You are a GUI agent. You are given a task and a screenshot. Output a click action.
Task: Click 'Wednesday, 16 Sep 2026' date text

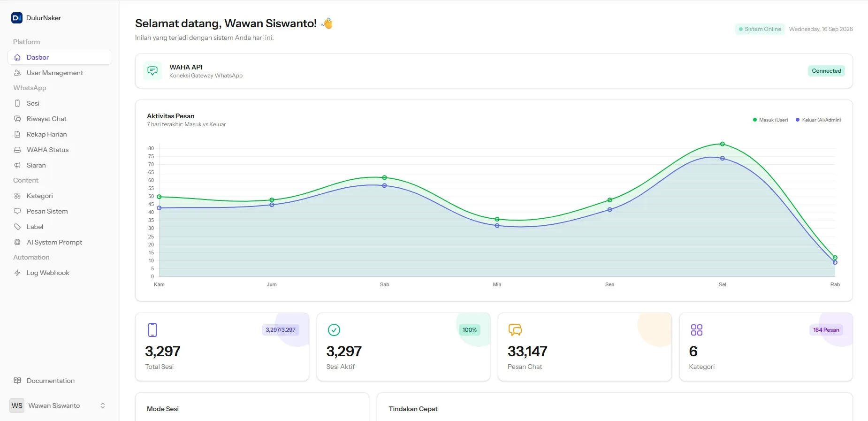[821, 29]
